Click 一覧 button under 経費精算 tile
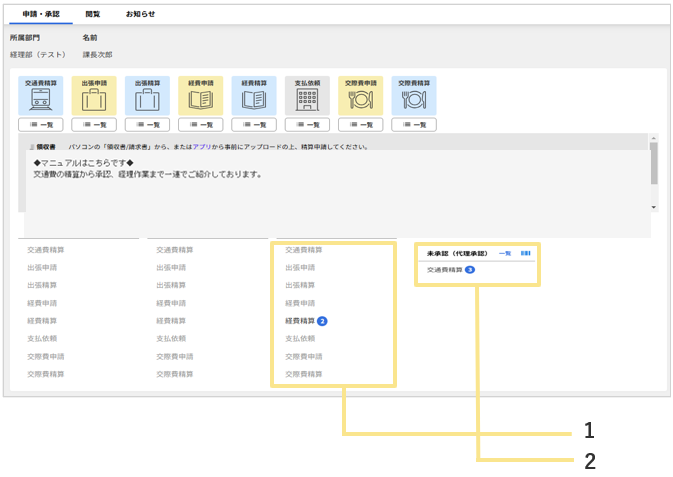Viewport: 673px width, 477px height. (254, 125)
